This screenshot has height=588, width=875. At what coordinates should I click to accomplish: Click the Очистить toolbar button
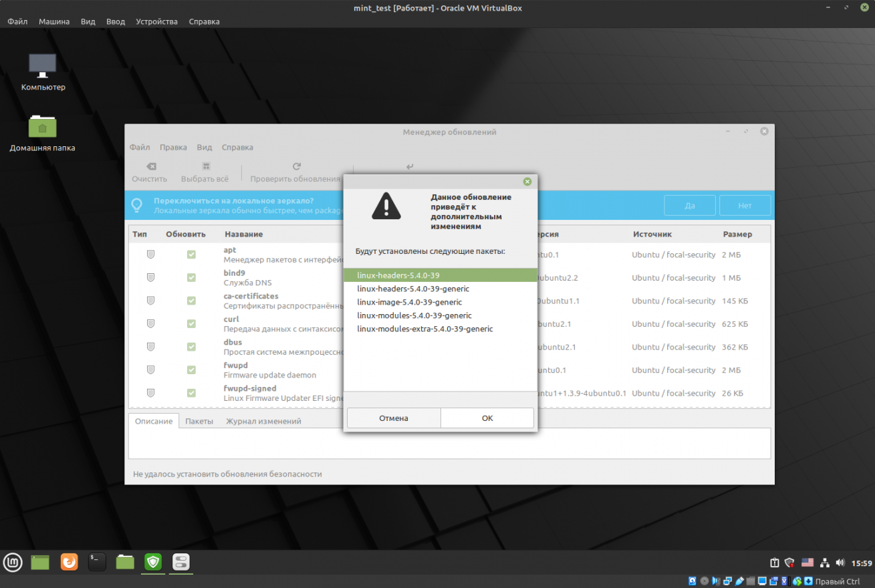coord(150,172)
